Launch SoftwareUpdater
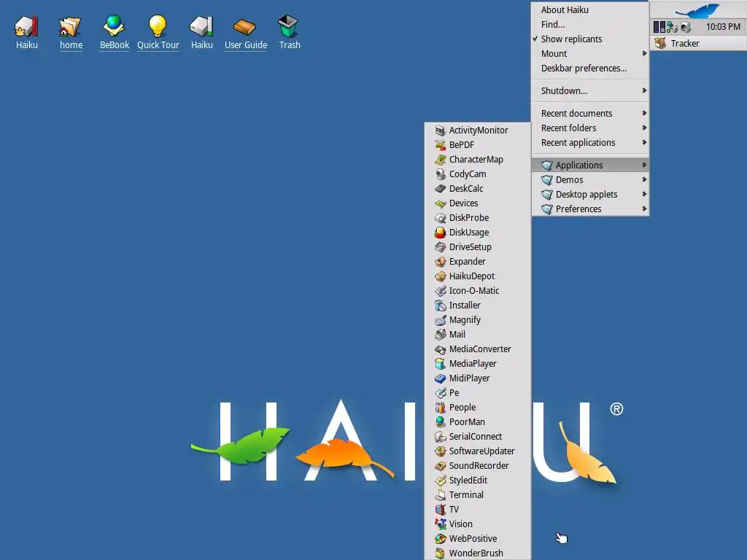 coord(477,451)
